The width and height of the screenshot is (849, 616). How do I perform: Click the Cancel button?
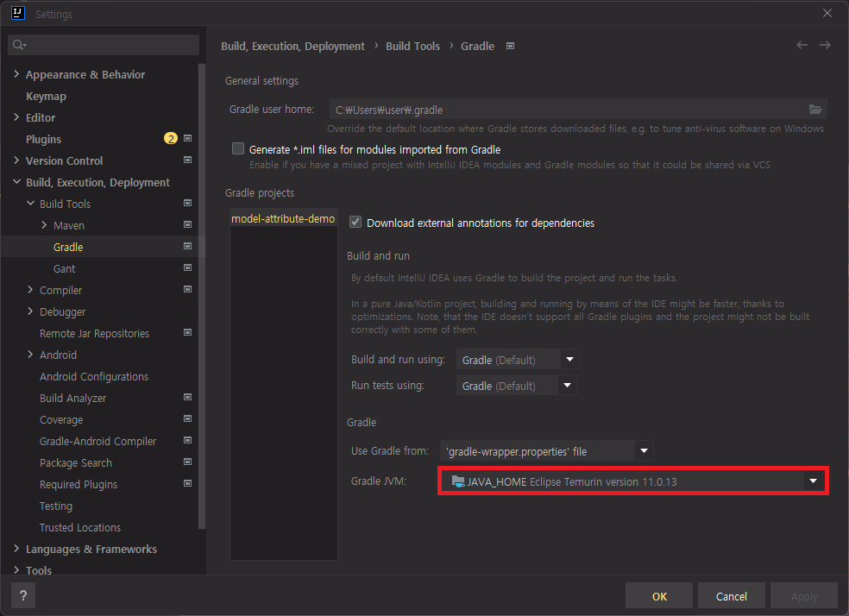click(731, 596)
